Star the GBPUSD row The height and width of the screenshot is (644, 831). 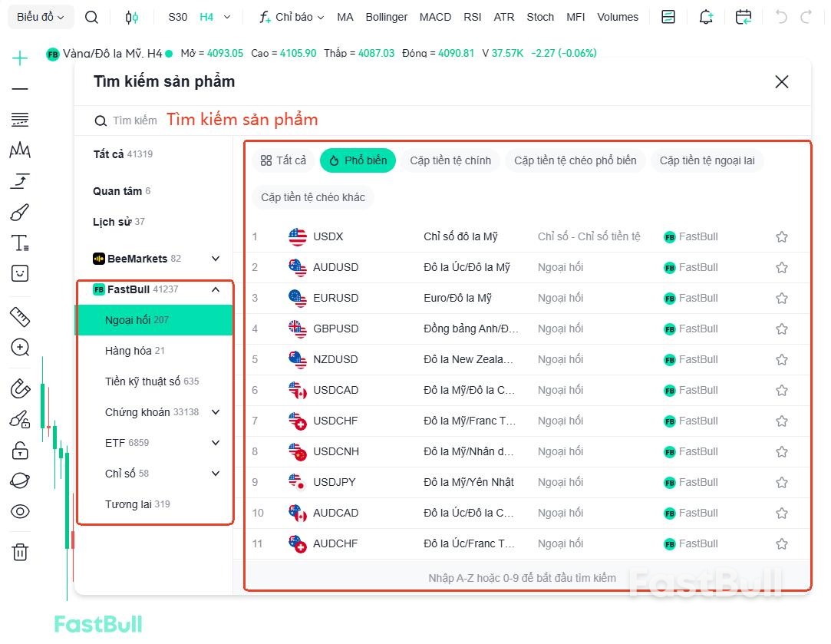pos(781,329)
